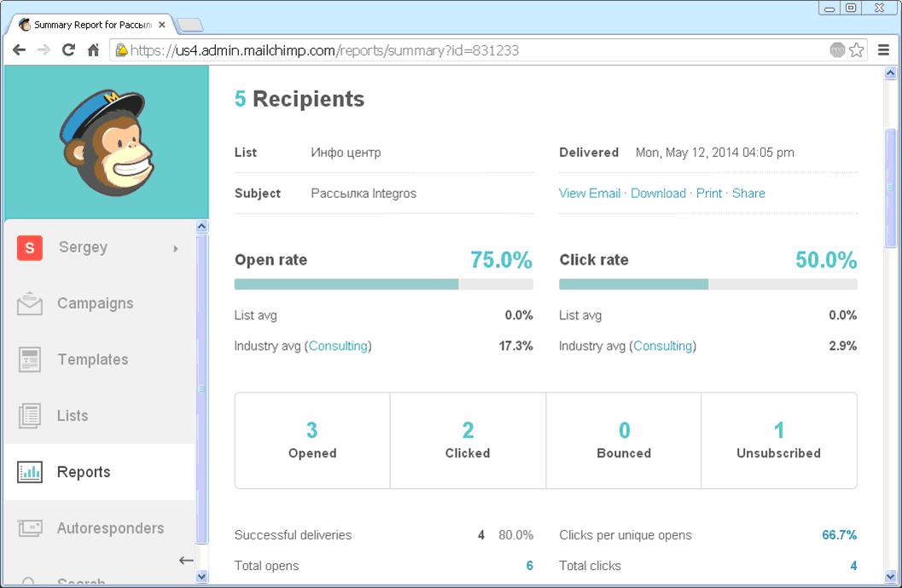Click the 2 Clicked stat box

coord(468,440)
